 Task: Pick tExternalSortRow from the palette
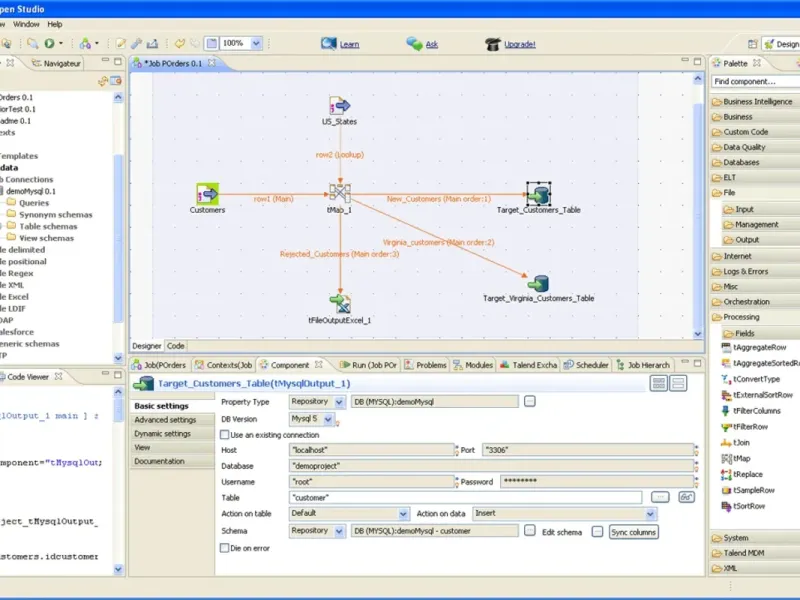coord(757,395)
